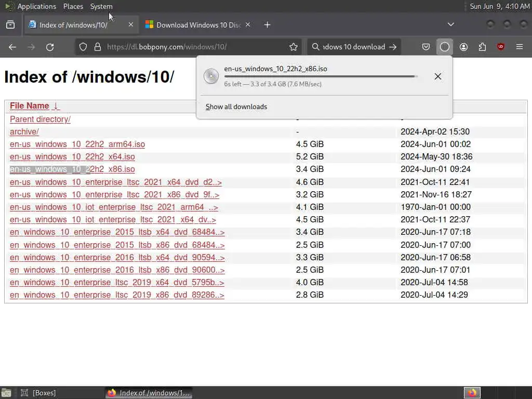The width and height of the screenshot is (532, 399).
Task: Open the Places menu
Action: tap(73, 6)
